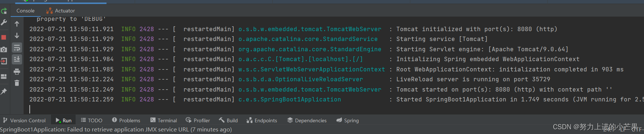Click the timestamp 2022-07-21 13:50:12.224
644x134 pixels.
[72, 79]
